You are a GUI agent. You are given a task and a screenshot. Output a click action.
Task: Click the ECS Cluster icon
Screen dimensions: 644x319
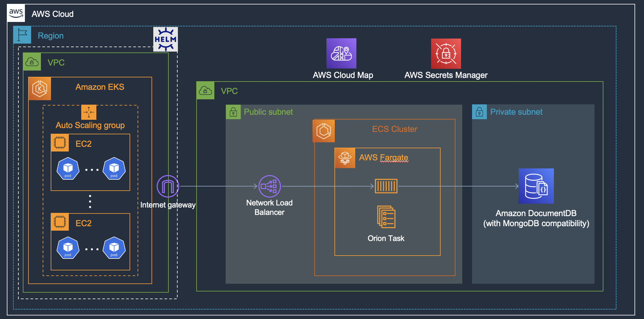click(x=324, y=131)
